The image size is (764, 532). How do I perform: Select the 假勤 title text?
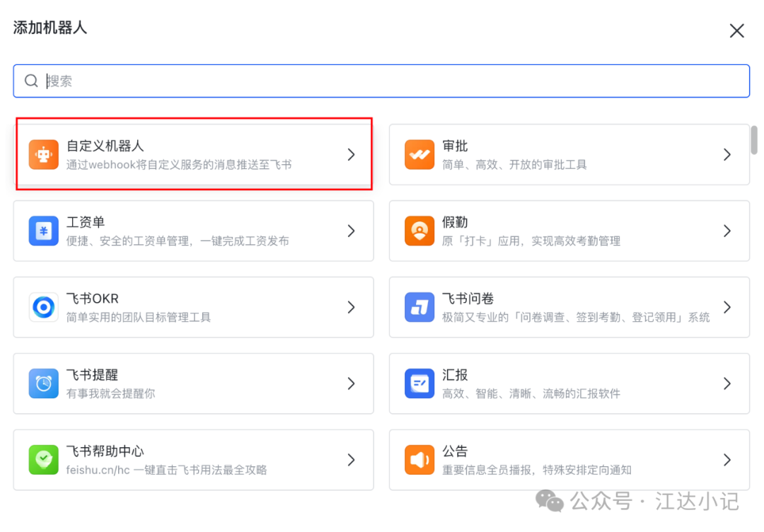point(455,223)
